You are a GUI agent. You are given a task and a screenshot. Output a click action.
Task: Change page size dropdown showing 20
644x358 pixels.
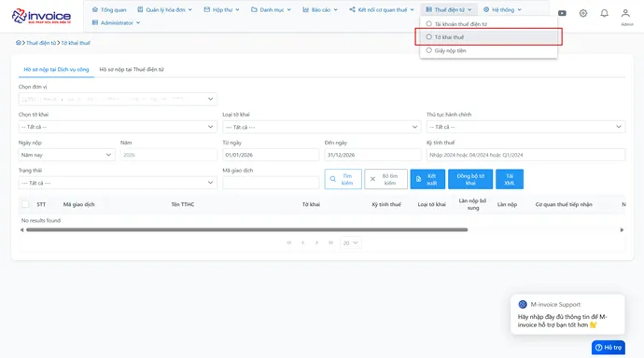(x=350, y=242)
